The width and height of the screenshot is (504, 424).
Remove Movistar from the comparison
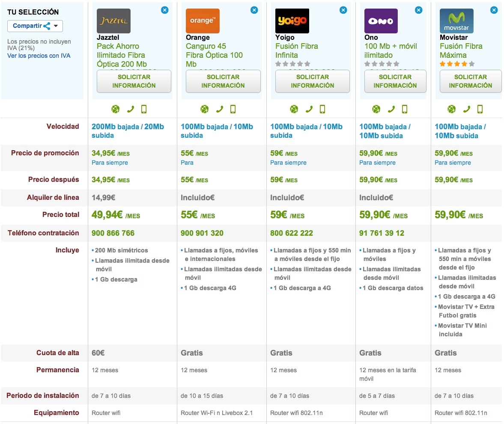click(494, 10)
